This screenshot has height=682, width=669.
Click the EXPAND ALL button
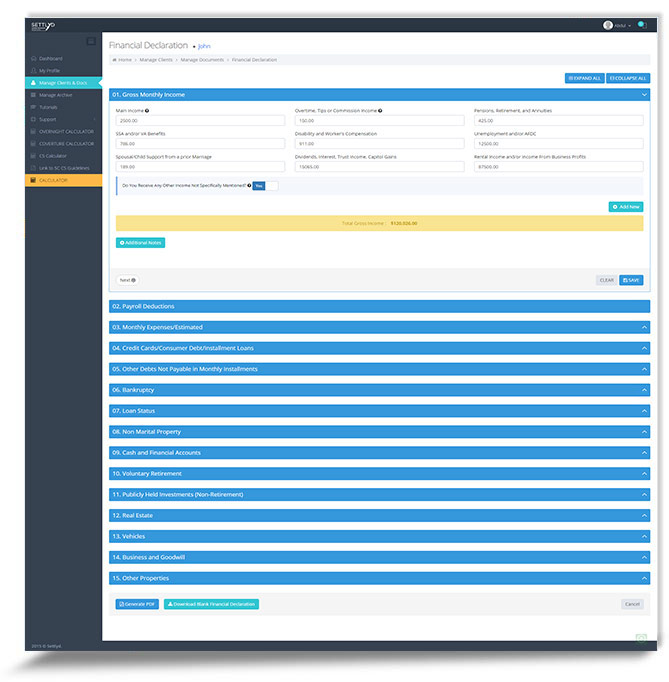(x=584, y=77)
